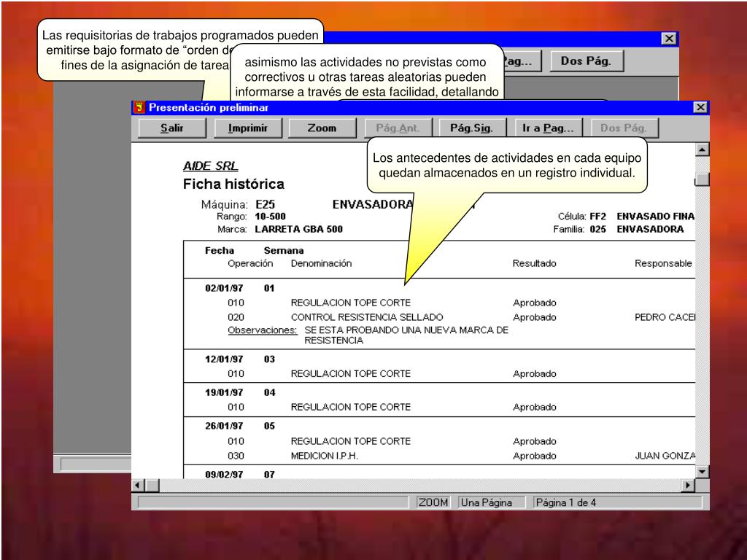Click the Marca value LARRETA GBA 500
747x560 pixels.
[298, 229]
